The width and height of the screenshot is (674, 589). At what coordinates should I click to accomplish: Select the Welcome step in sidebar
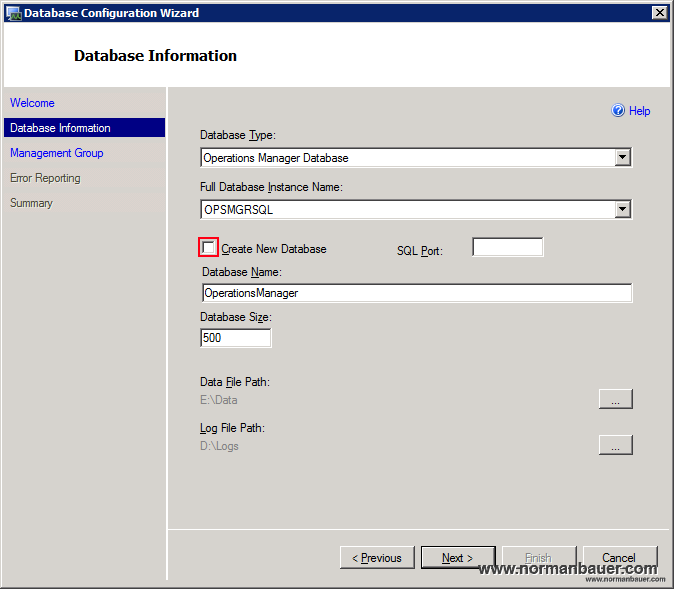click(x=32, y=103)
